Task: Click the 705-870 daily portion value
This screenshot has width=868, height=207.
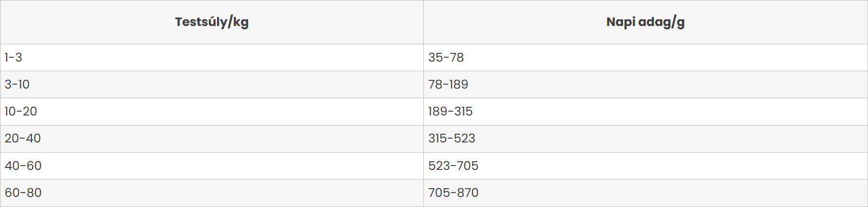Action: pos(453,193)
